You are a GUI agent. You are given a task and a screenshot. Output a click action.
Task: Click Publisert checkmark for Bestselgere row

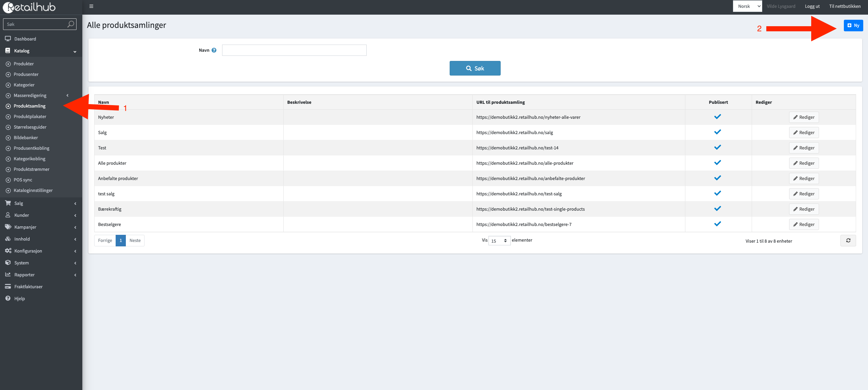pos(718,224)
